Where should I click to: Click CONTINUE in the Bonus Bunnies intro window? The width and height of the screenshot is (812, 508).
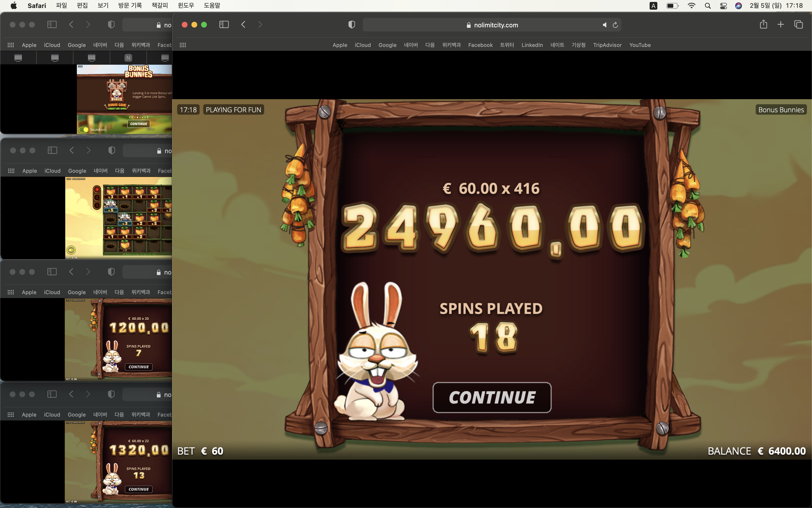pyautogui.click(x=138, y=124)
